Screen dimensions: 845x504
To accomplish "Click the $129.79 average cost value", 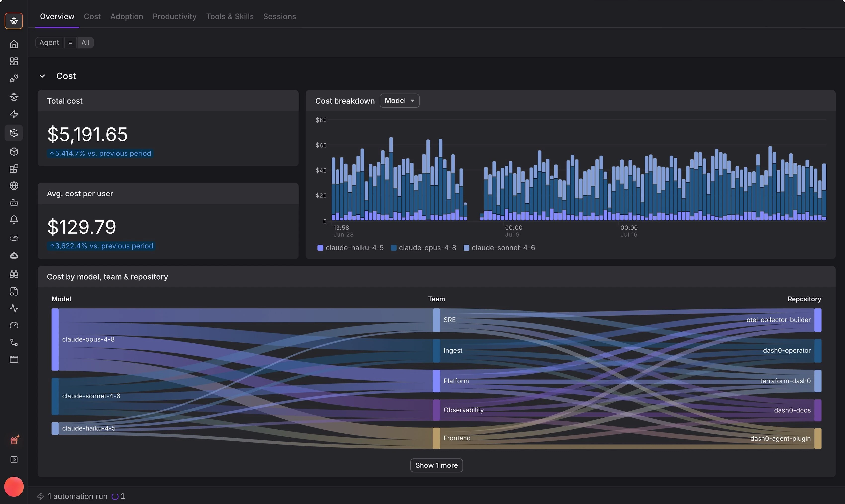I will coord(82,227).
